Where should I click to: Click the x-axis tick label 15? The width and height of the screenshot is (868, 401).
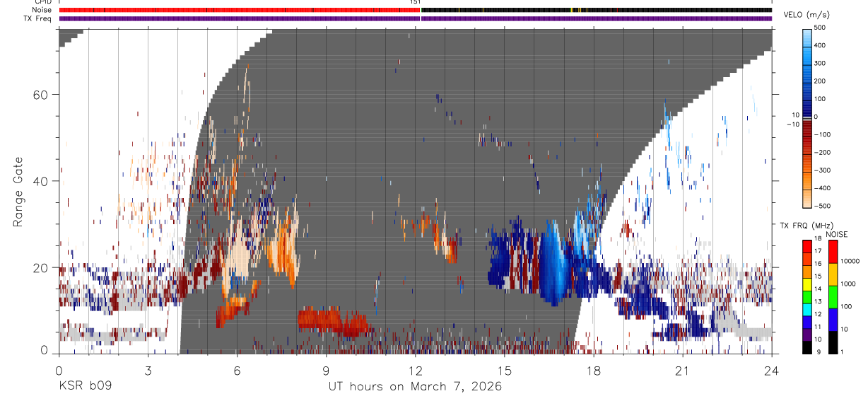click(504, 371)
